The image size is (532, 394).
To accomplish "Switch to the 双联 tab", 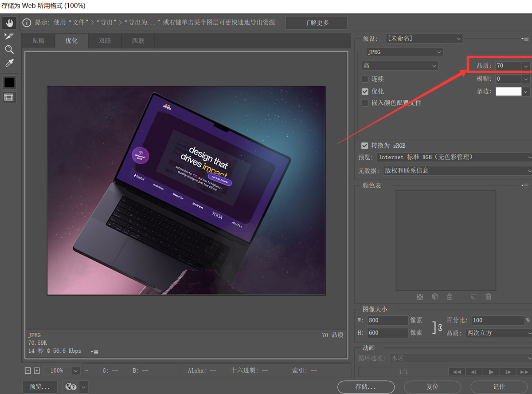I will [x=105, y=41].
